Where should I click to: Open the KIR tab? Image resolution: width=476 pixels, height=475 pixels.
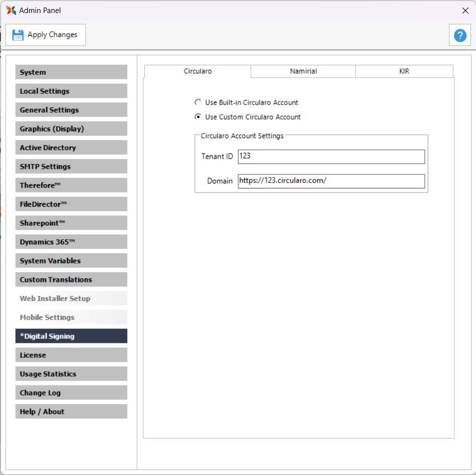[404, 71]
